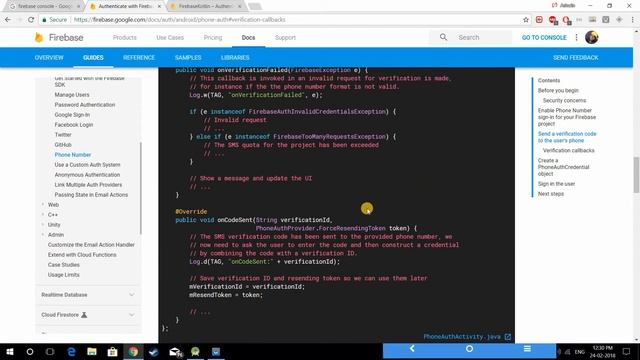The image size is (640, 360).
Task: Click the Firebase logo
Action: [x=59, y=38]
